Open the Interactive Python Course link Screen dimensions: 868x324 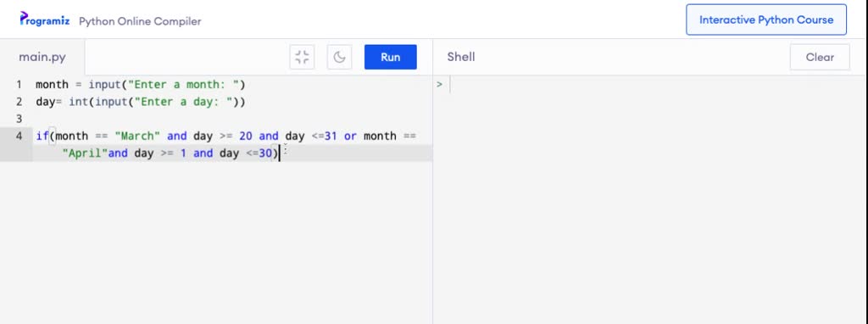[x=766, y=20]
